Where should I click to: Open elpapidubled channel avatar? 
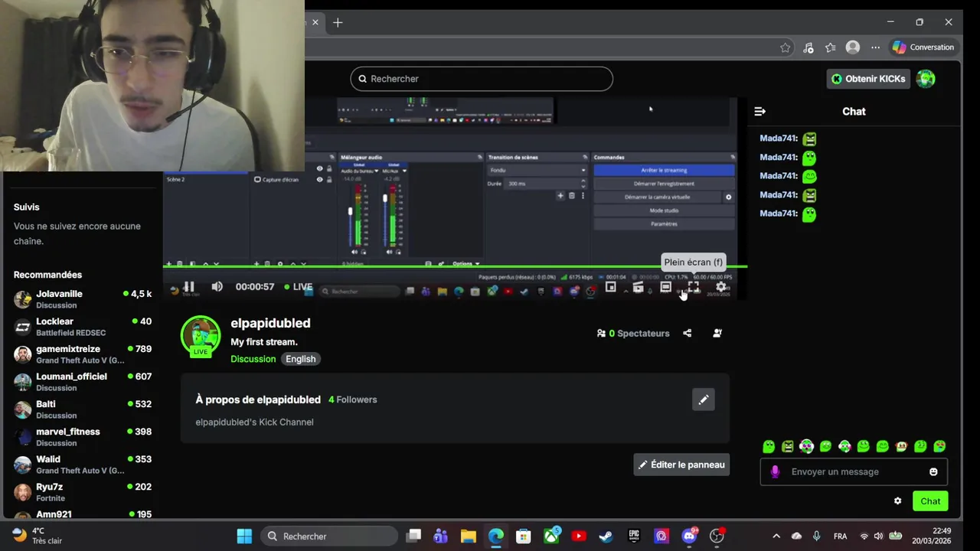point(201,336)
